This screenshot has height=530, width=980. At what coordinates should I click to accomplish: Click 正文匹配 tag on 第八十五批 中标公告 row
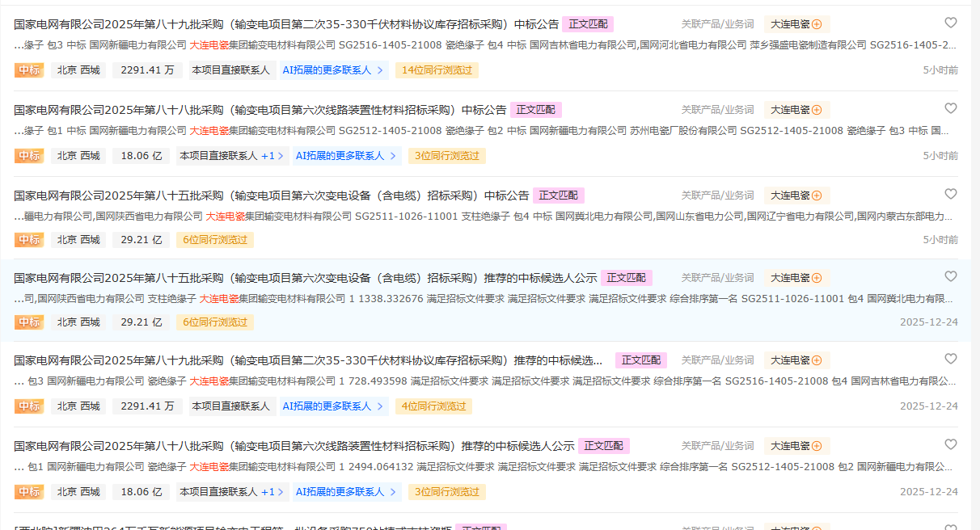[559, 196]
